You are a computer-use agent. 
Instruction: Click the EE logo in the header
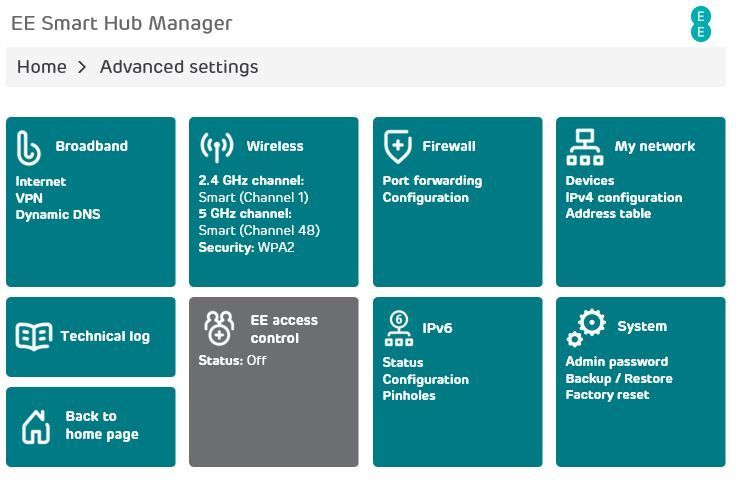point(701,24)
